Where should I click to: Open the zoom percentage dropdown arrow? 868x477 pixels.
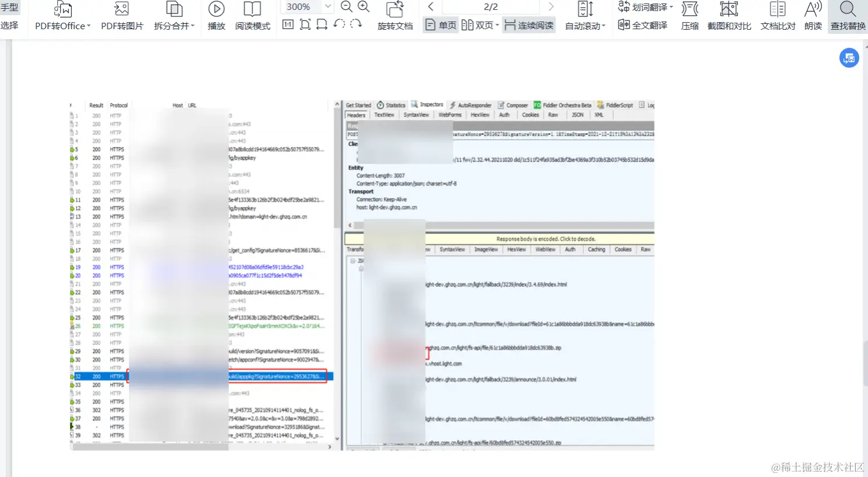click(x=328, y=7)
